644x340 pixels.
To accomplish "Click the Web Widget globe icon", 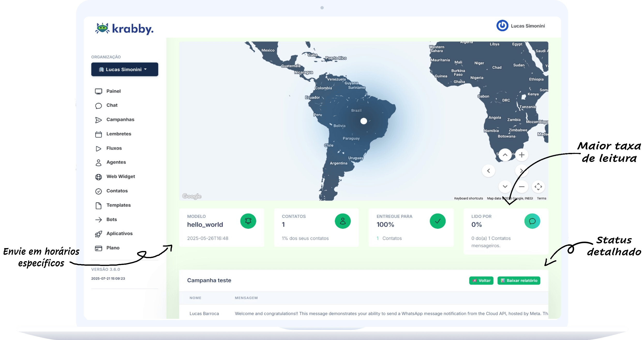I will click(99, 177).
